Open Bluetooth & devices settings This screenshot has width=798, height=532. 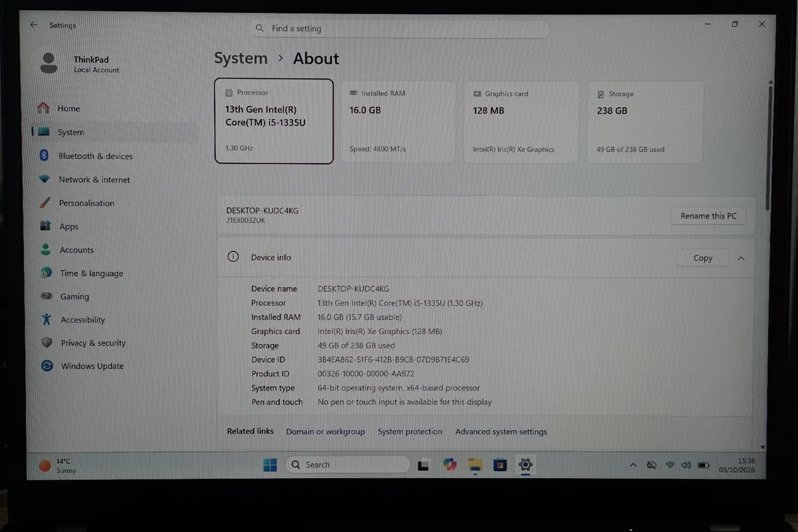[x=95, y=156]
